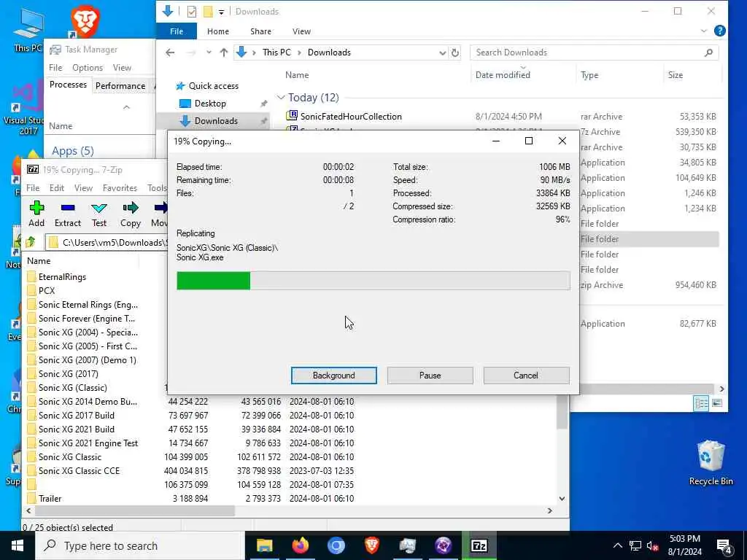Viewport: 747px width, 560px height.
Task: Switch to Task Manager Performance tab
Action: pos(120,86)
